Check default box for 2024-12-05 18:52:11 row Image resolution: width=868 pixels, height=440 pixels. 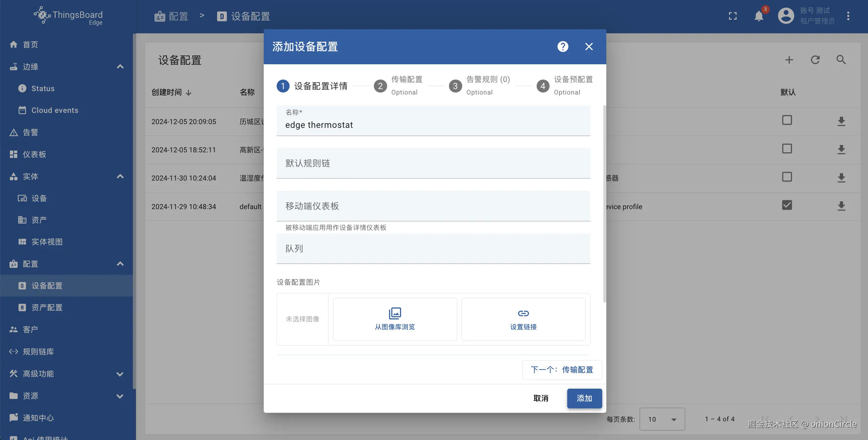pos(787,149)
